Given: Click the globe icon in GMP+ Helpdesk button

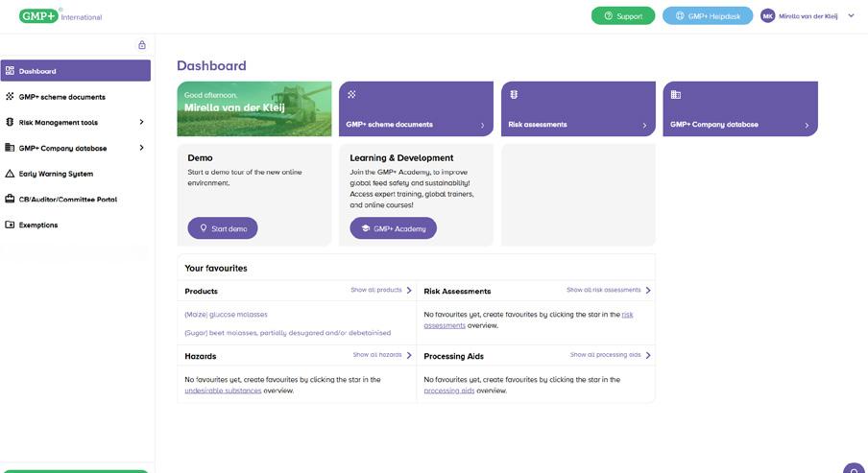Looking at the screenshot, I should click(x=680, y=16).
